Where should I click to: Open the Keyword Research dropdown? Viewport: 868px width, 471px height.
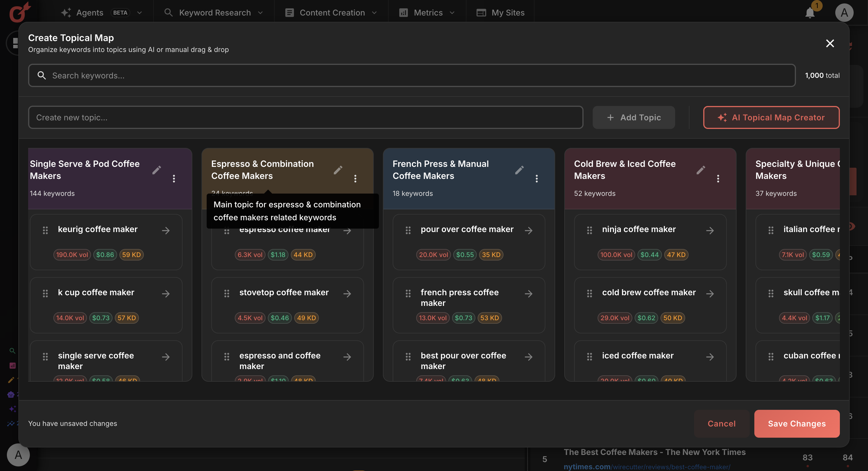tap(260, 12)
